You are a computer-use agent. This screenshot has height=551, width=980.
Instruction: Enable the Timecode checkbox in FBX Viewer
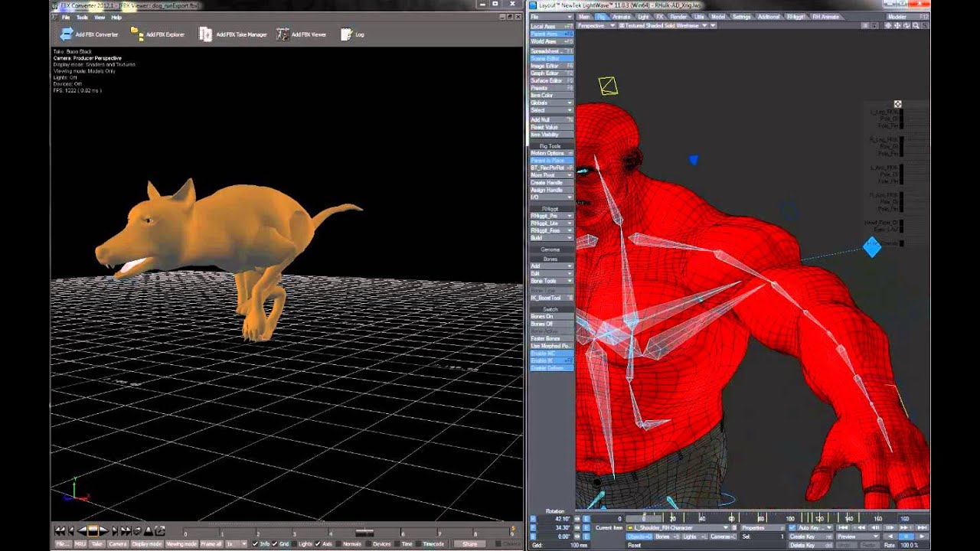[x=417, y=544]
